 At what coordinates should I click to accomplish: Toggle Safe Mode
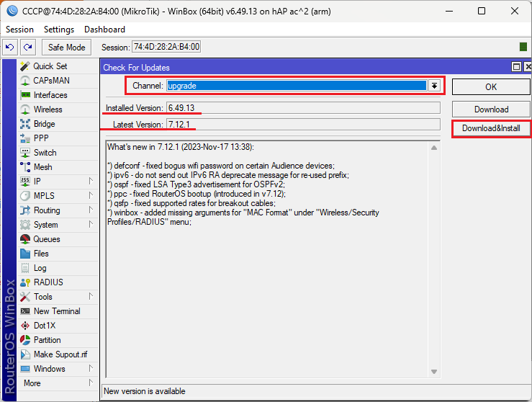click(x=66, y=48)
